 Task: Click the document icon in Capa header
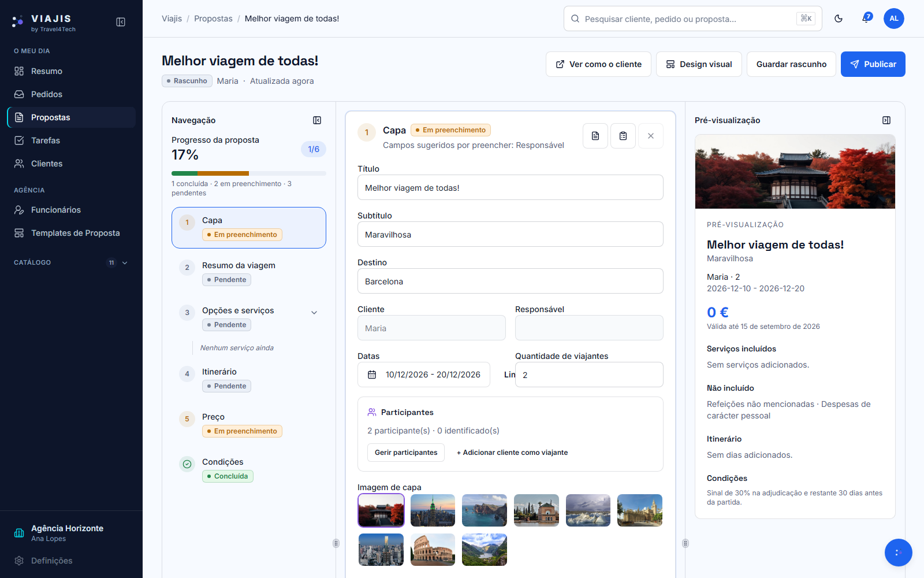pos(595,136)
